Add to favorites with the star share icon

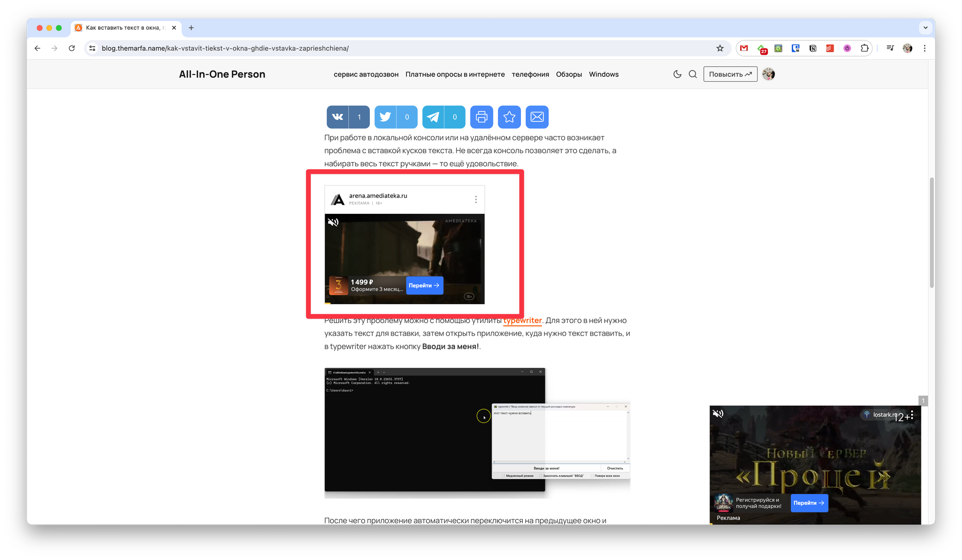pyautogui.click(x=509, y=117)
